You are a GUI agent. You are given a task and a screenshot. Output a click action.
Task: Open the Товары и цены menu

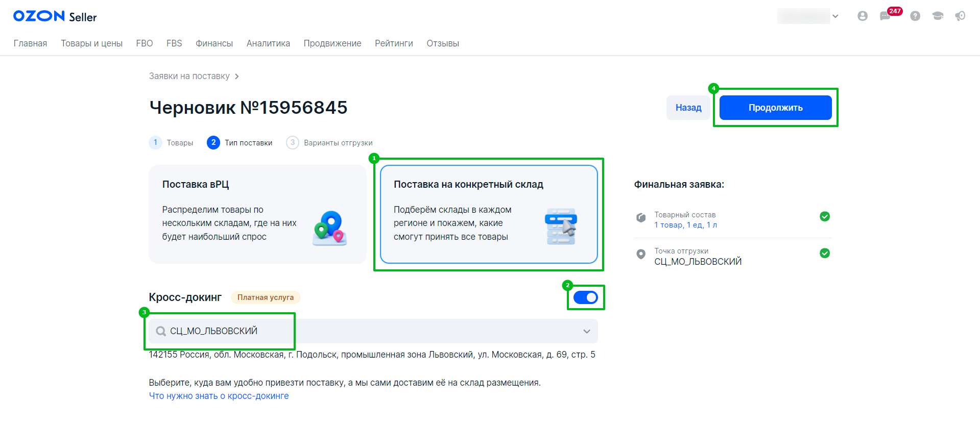(x=91, y=43)
